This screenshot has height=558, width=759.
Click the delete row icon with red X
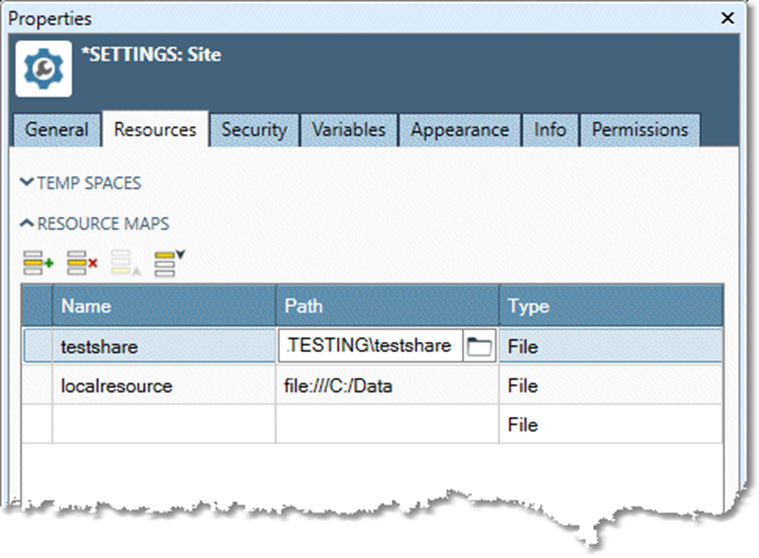82,263
